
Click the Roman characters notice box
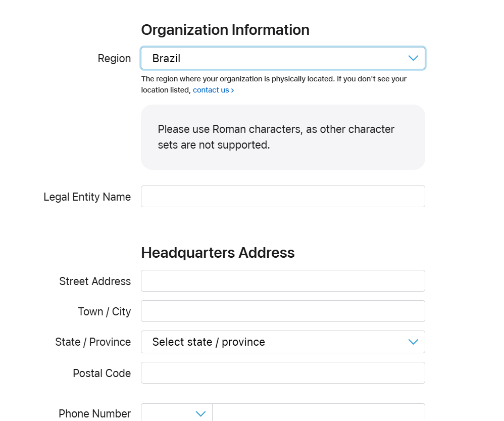[x=283, y=137]
